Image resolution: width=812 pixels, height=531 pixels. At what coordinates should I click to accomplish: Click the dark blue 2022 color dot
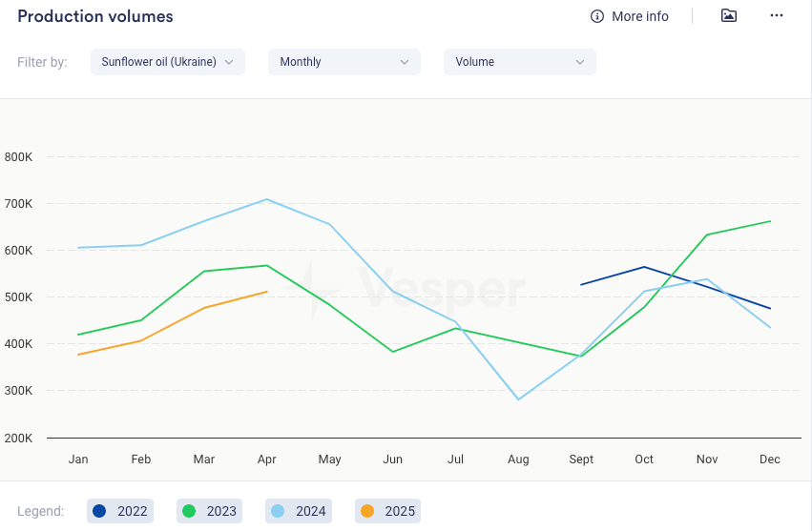(99, 511)
